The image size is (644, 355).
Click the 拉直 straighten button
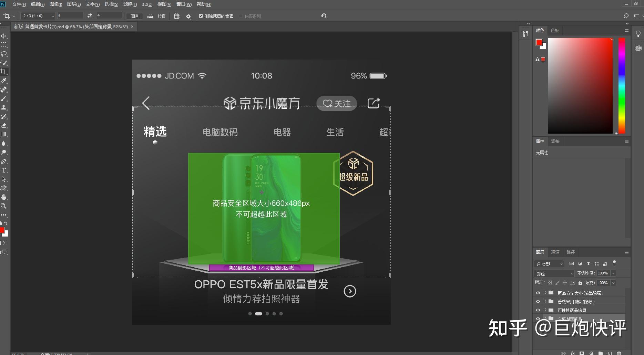(x=157, y=16)
